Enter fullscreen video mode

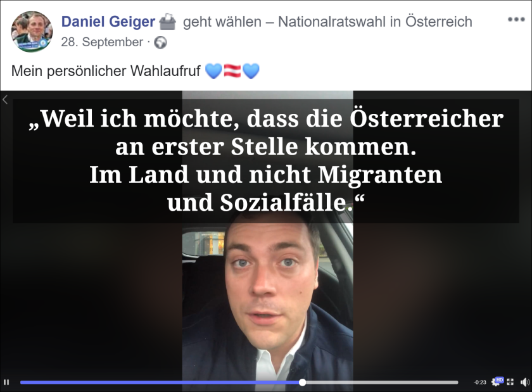click(x=510, y=382)
